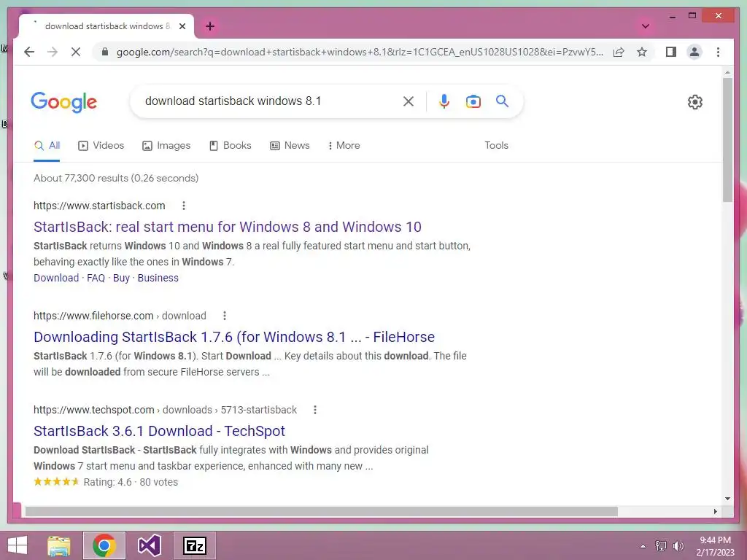
Task: Click the Chrome taskbar icon
Action: pyautogui.click(x=104, y=545)
